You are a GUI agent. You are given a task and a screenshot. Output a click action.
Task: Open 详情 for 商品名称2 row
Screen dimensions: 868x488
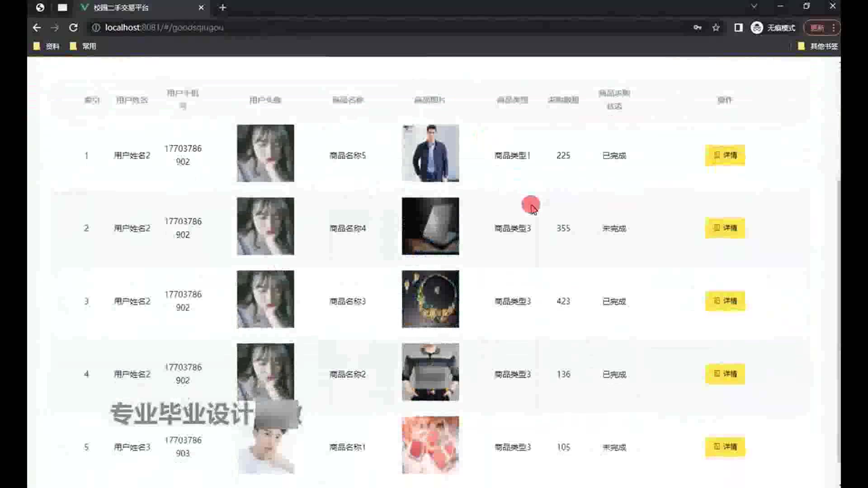[725, 374]
